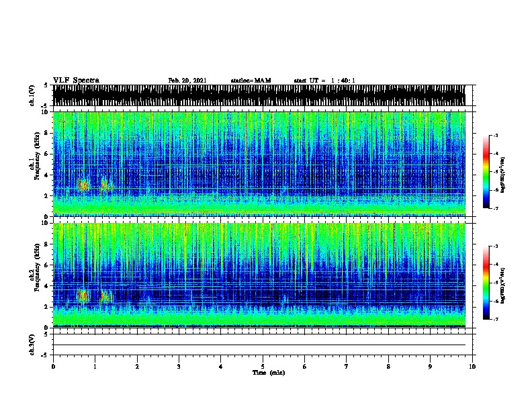Click the '-5' tick on ch.1(V) axis
This screenshot has height=411, width=532.
click(45, 106)
